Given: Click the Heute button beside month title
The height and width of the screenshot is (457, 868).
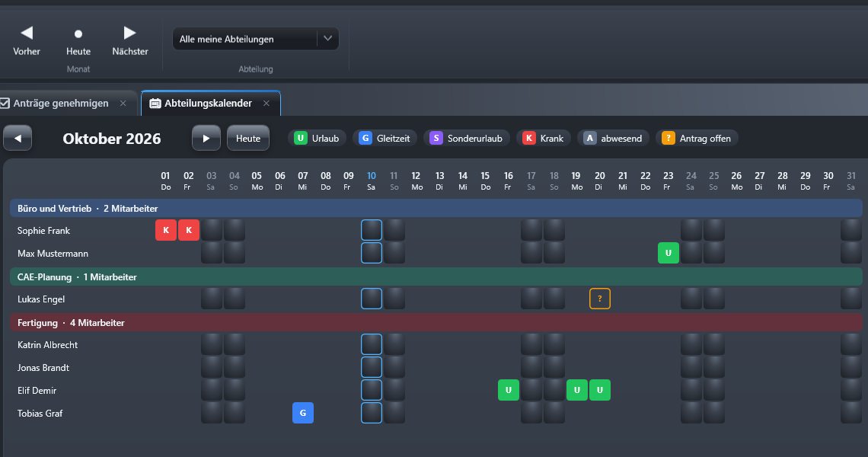Looking at the screenshot, I should click(x=248, y=139).
